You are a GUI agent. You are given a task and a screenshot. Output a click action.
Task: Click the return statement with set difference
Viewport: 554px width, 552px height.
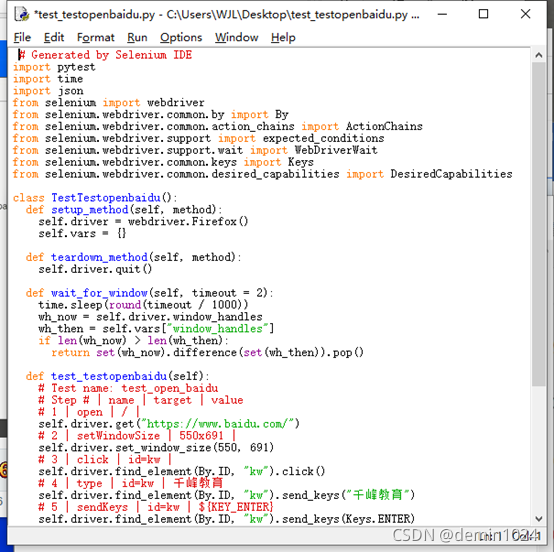pyautogui.click(x=207, y=353)
